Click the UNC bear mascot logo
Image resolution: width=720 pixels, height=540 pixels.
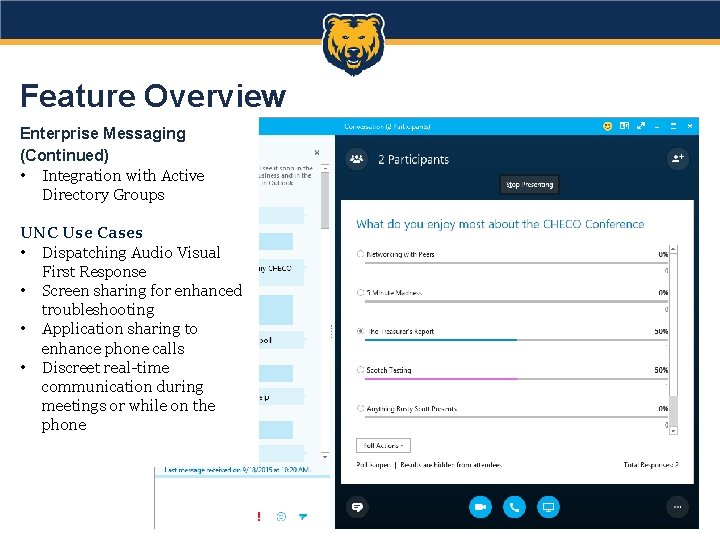pyautogui.click(x=353, y=44)
